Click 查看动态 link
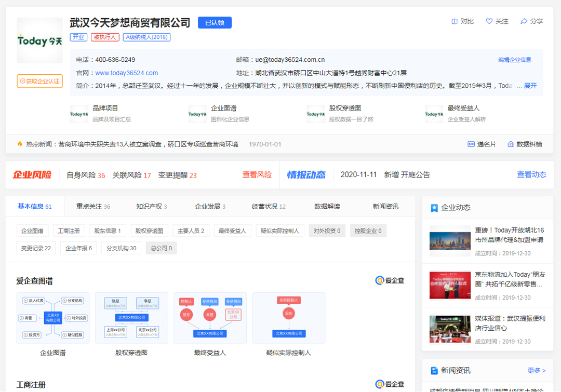Screen dimensions: 561x392 point(531,174)
